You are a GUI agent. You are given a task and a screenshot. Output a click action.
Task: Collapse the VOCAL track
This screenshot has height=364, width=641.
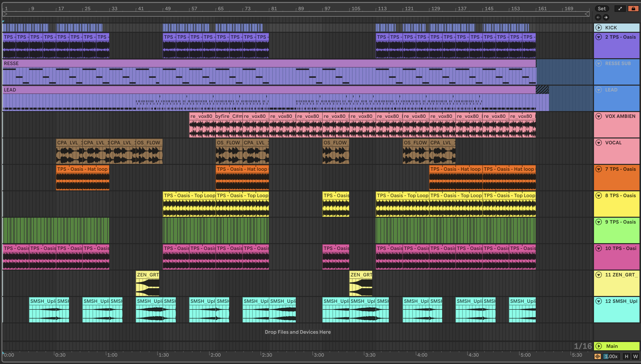598,143
